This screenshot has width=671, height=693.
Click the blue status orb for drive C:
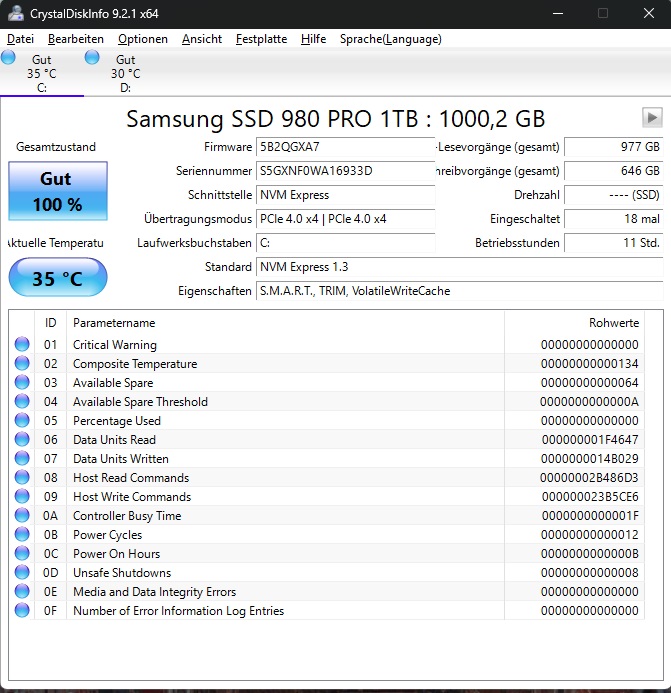[8, 57]
